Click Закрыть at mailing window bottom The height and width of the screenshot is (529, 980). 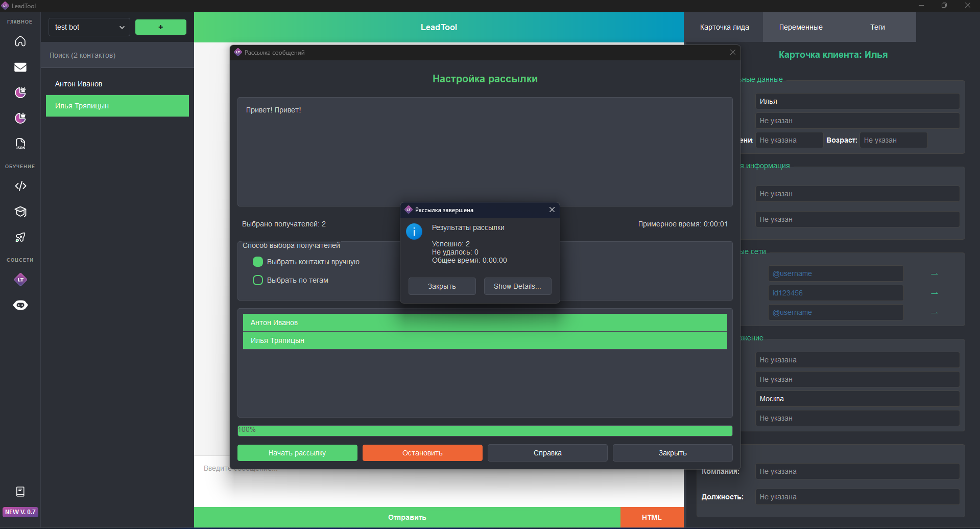[x=673, y=453]
